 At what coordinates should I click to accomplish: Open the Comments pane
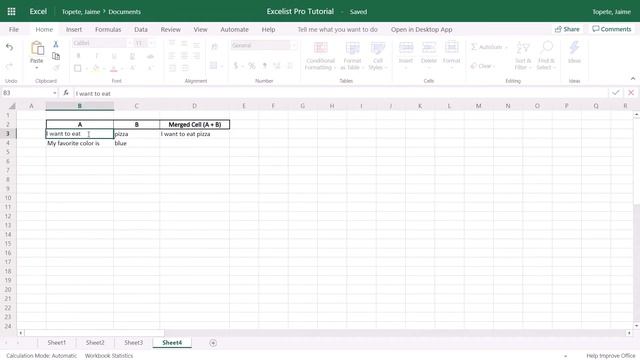(611, 29)
